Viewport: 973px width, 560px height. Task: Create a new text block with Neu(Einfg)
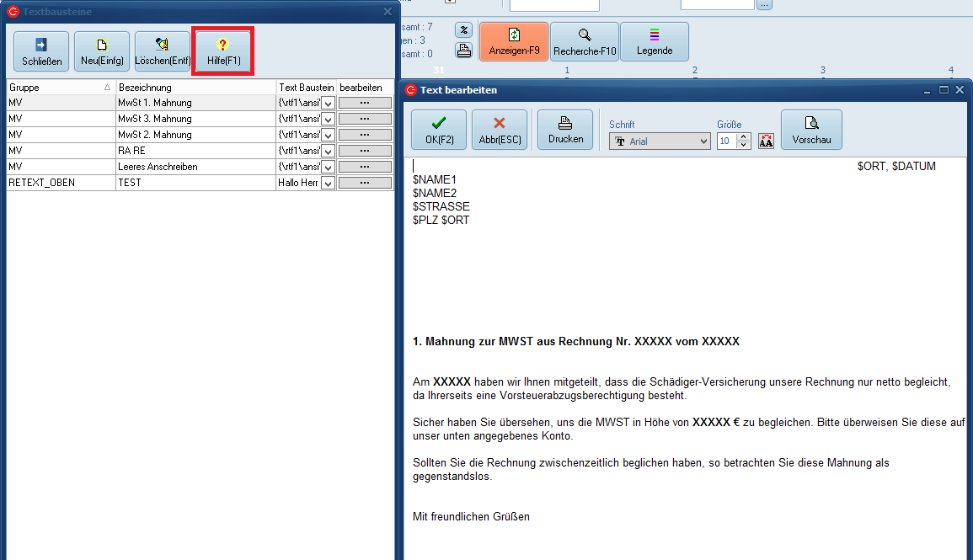click(102, 51)
